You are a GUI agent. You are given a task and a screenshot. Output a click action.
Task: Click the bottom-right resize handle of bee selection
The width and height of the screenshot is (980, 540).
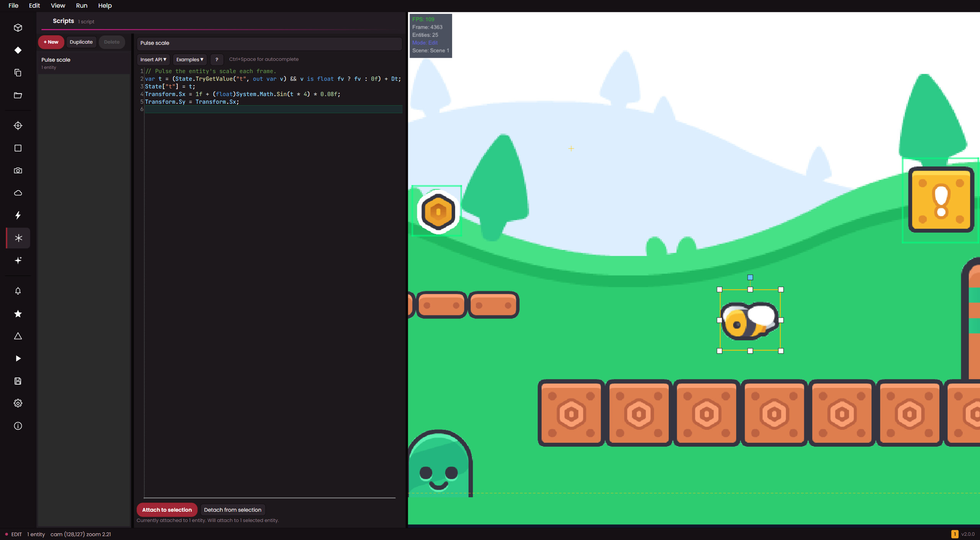pos(781,351)
